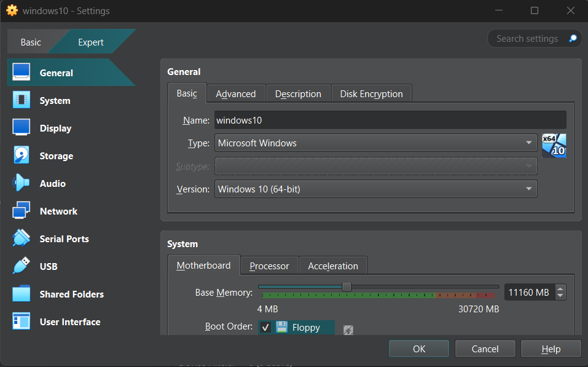The width and height of the screenshot is (588, 367).
Task: Click the Shared Folders folder icon
Action: tap(21, 294)
